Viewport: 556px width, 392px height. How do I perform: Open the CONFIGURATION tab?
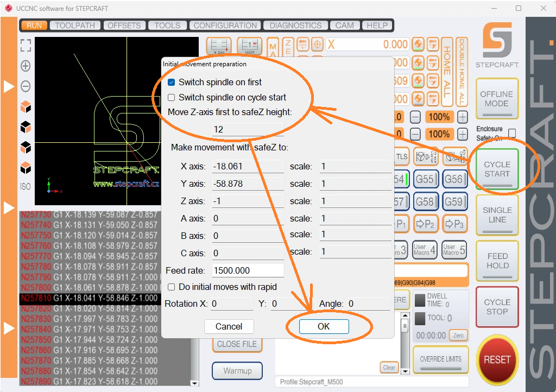point(225,26)
